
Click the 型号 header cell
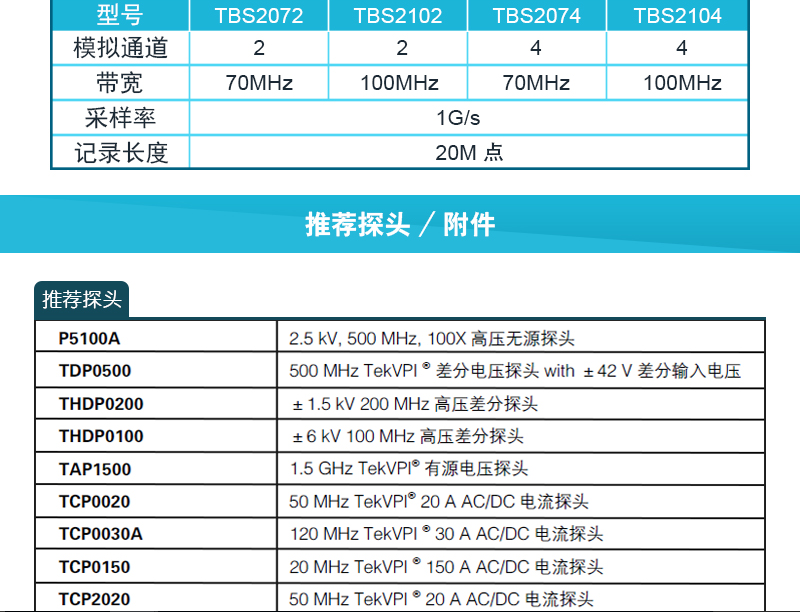[x=120, y=15]
